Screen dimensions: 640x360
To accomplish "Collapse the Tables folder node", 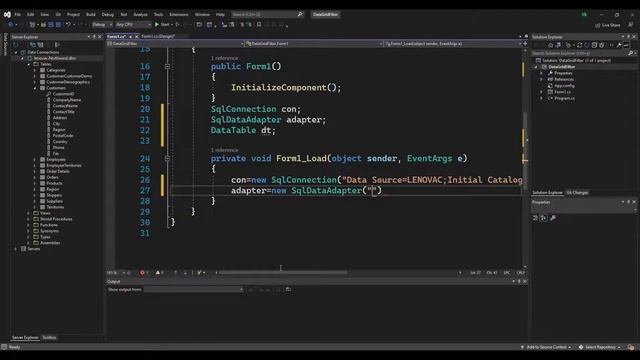I will pyautogui.click(x=29, y=64).
